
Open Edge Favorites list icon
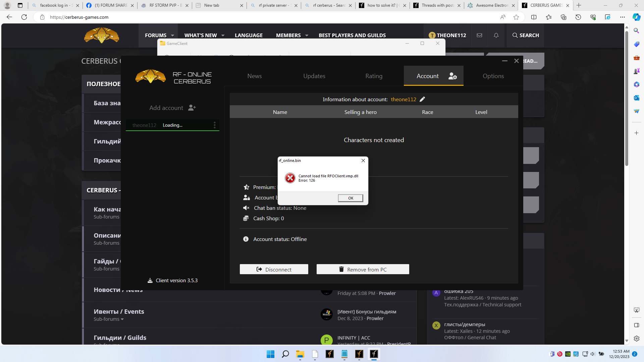pos(548,17)
